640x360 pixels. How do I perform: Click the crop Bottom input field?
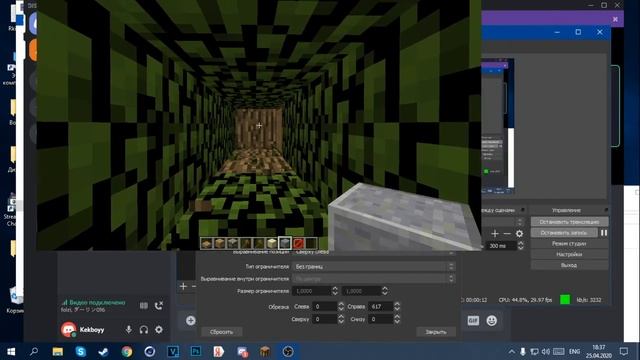click(381, 319)
